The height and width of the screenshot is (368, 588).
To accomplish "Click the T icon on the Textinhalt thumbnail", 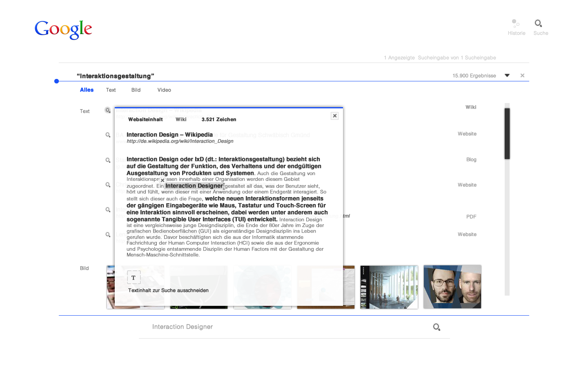I will (x=134, y=277).
